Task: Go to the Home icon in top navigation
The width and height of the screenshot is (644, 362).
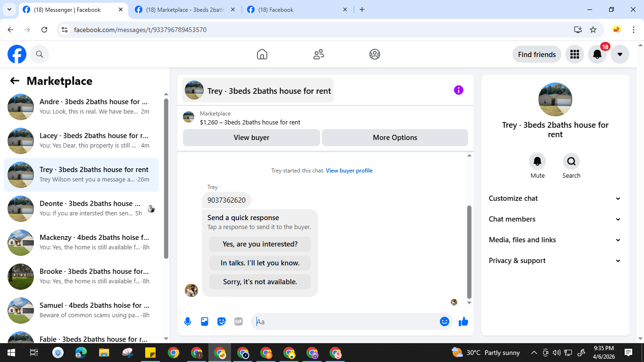Action: point(262,54)
